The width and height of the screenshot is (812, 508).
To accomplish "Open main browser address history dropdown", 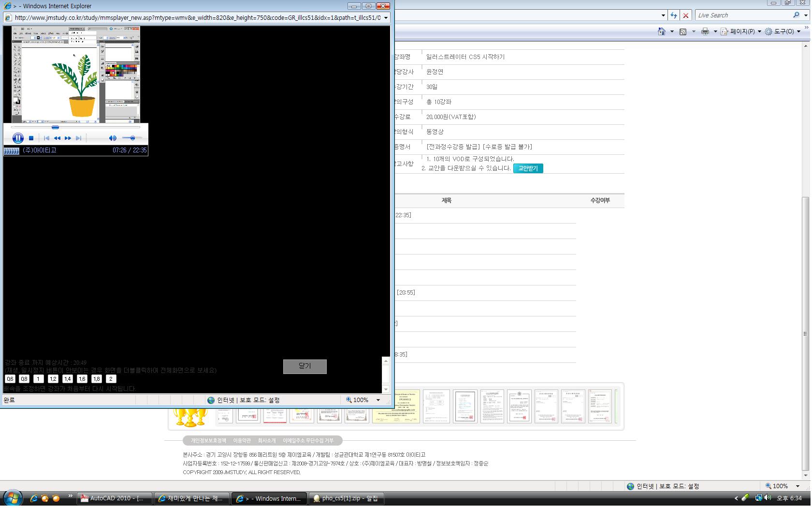I will [663, 15].
